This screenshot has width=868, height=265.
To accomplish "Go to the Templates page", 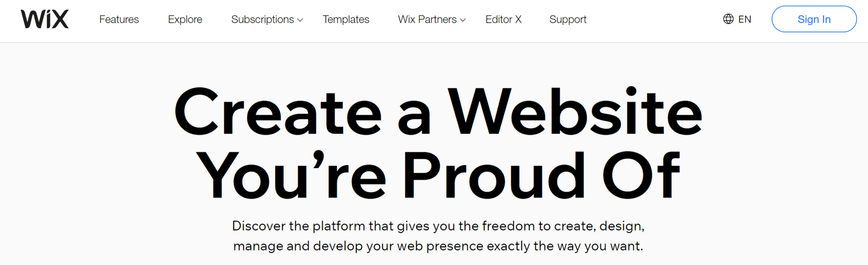I will point(346,19).
